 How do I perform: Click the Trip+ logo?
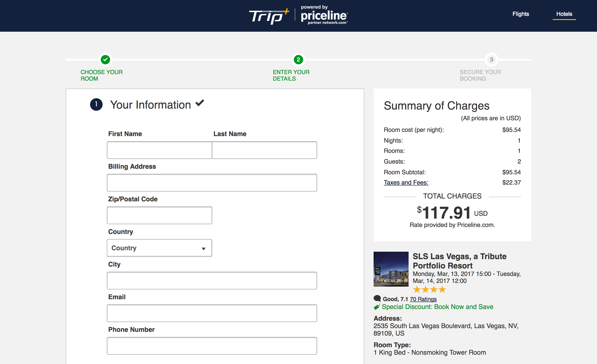click(x=269, y=16)
